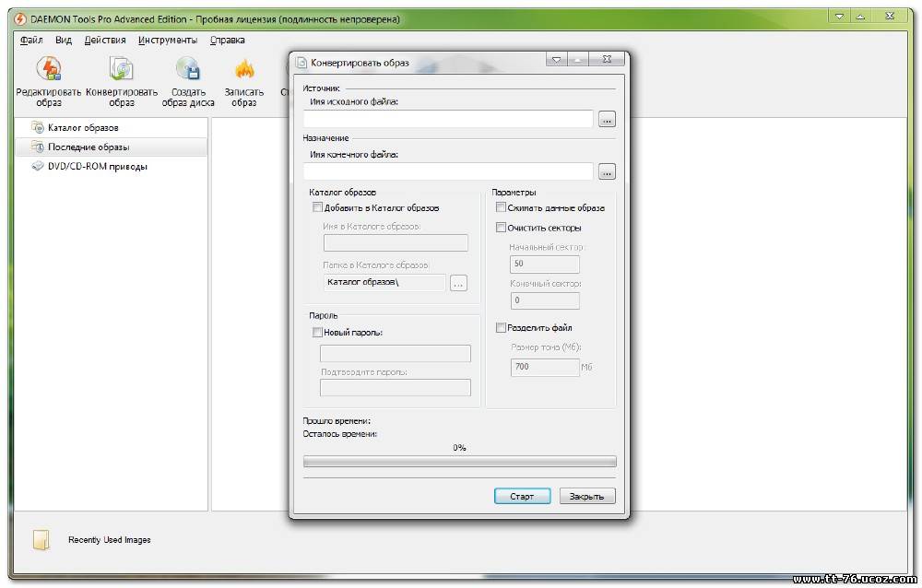Click the Имя в Каталоге образов field
Image resolution: width=922 pixels, height=588 pixels.
click(x=396, y=242)
